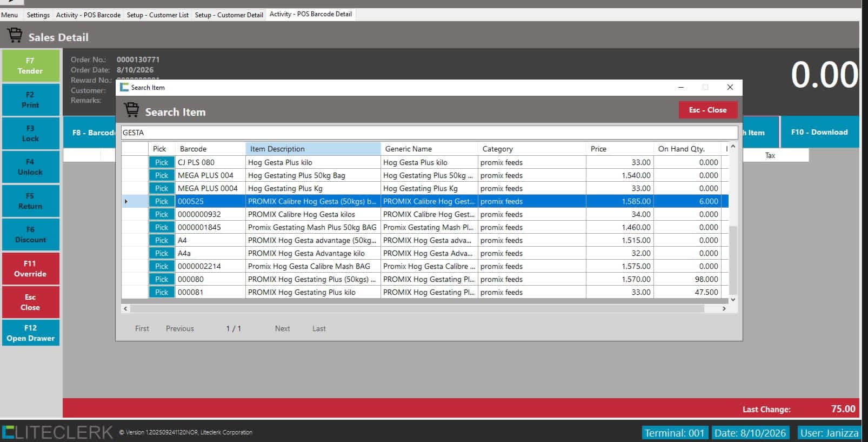Sort by the Pick column header

(x=162, y=149)
